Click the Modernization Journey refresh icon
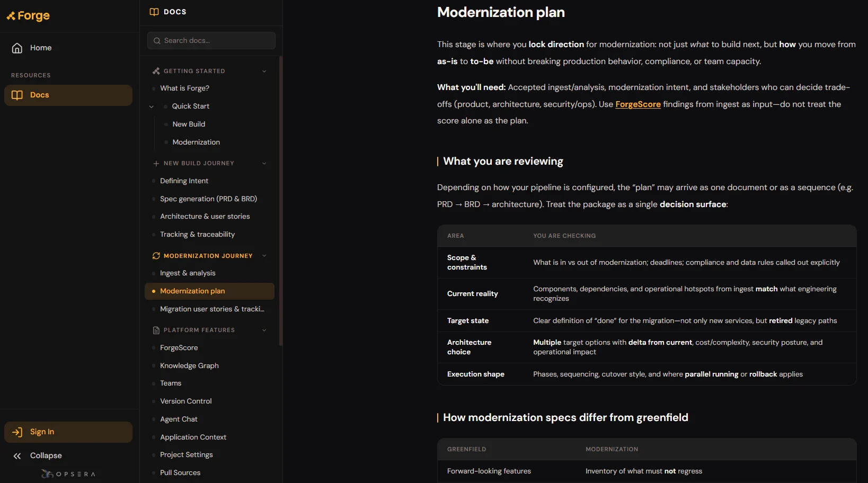The height and width of the screenshot is (483, 868). (156, 256)
